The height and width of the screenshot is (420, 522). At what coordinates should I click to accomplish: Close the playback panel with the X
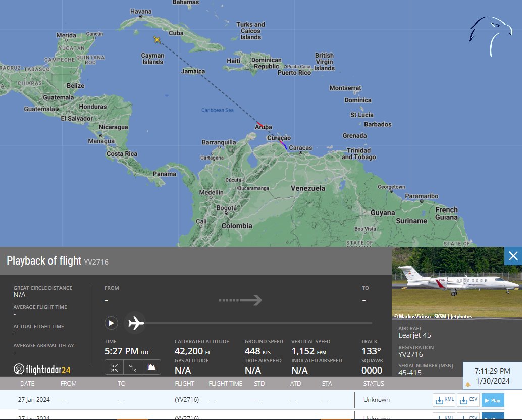click(x=513, y=256)
